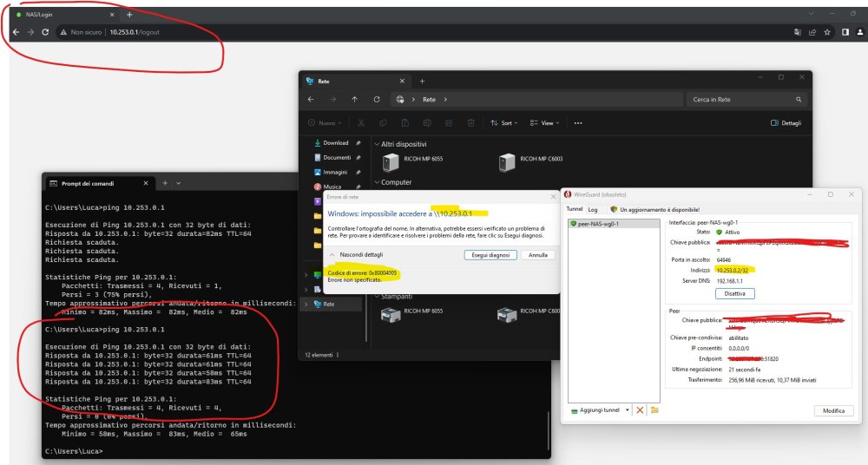
Task: Open the Sort dropdown
Action: 503,123
